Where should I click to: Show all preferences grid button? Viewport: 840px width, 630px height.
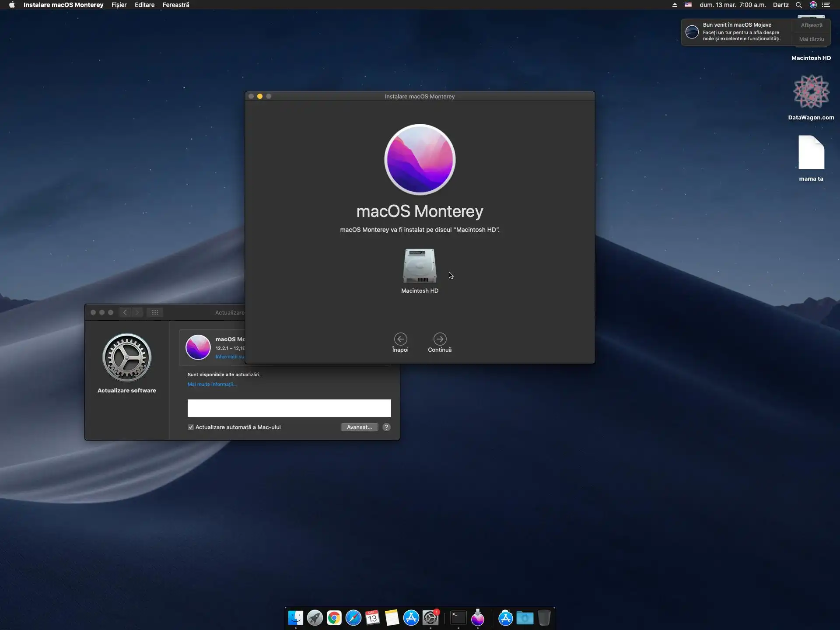click(x=155, y=312)
